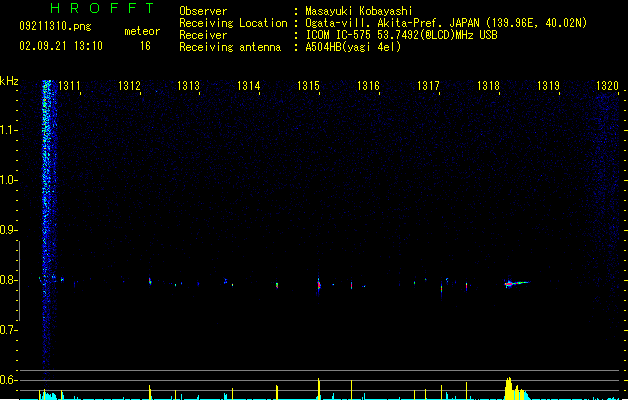
Task: Click the 1312 time marker
Action: (x=129, y=86)
